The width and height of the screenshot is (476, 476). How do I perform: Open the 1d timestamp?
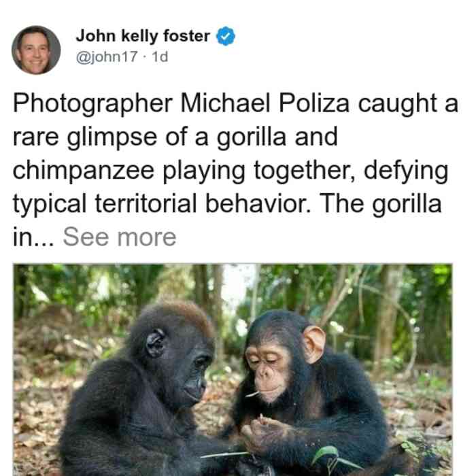pos(160,56)
